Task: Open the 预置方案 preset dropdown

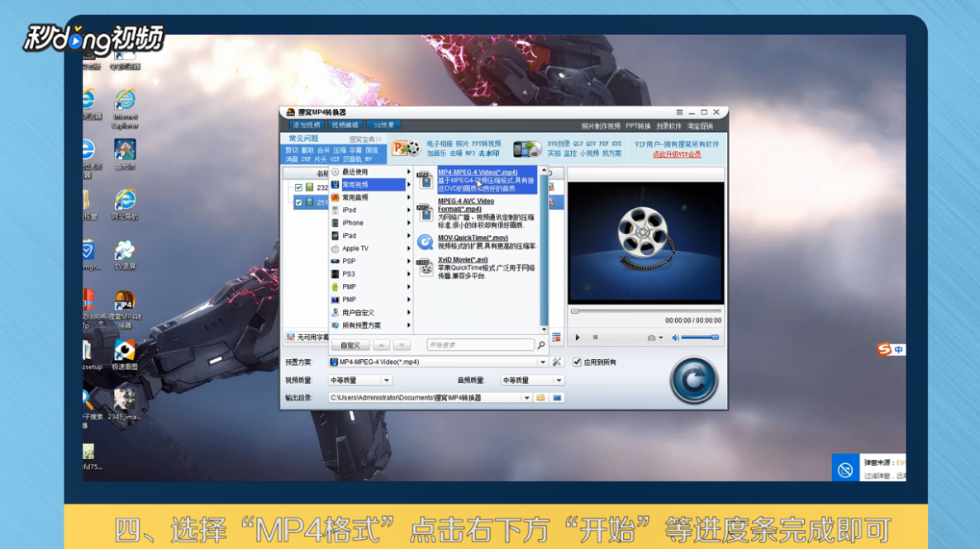Action: coord(543,362)
